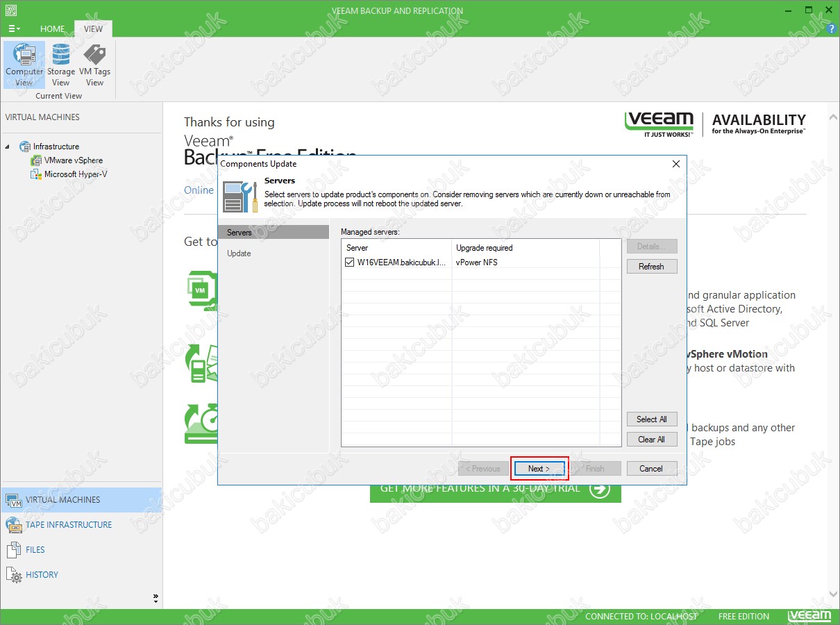Uncheck the W16VEEAM server checkbox
Image resolution: width=840 pixels, height=625 pixels.
click(x=351, y=262)
